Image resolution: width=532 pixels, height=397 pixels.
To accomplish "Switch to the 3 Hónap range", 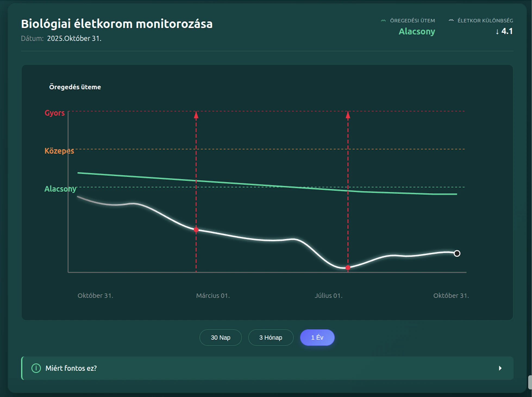I will 271,338.
